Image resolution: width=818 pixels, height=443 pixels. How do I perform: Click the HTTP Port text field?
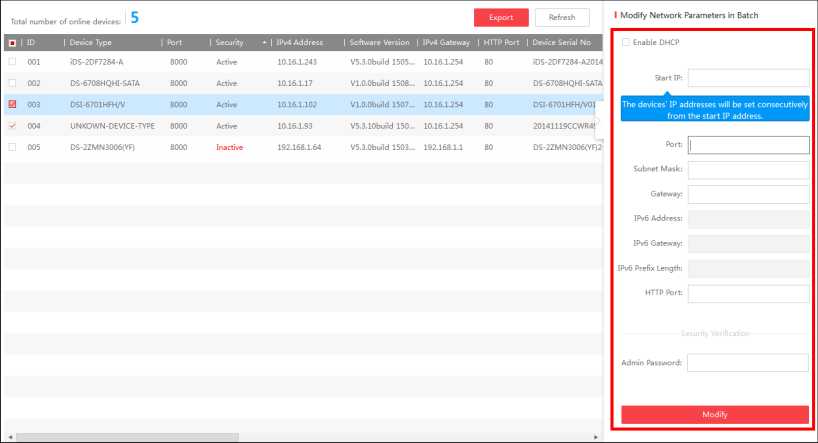click(748, 293)
